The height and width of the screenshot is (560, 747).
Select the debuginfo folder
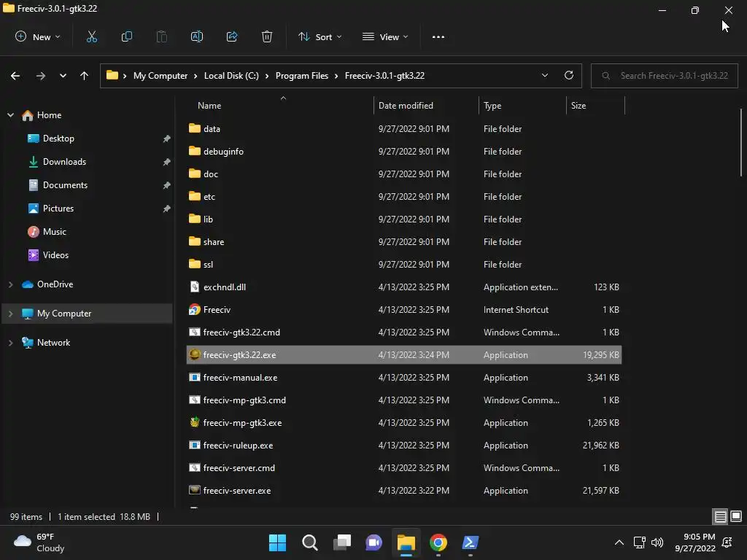click(404, 152)
